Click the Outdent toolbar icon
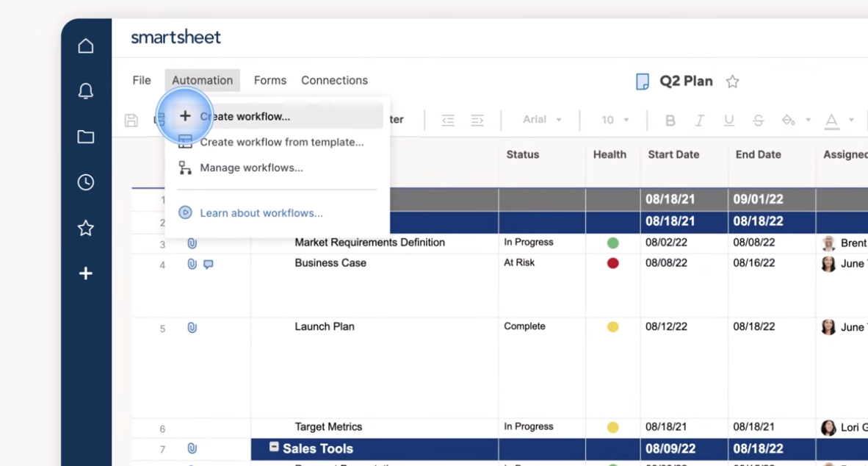The width and height of the screenshot is (868, 466). point(448,120)
